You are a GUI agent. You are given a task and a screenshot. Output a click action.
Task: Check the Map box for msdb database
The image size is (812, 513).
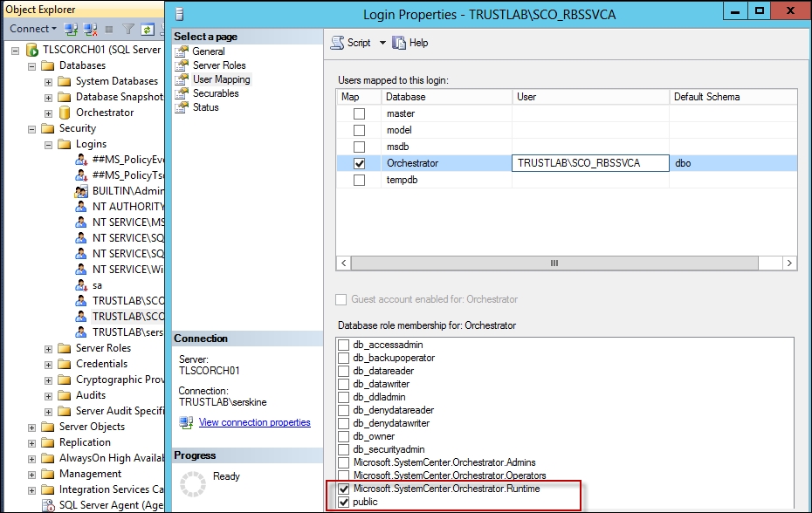click(x=359, y=147)
